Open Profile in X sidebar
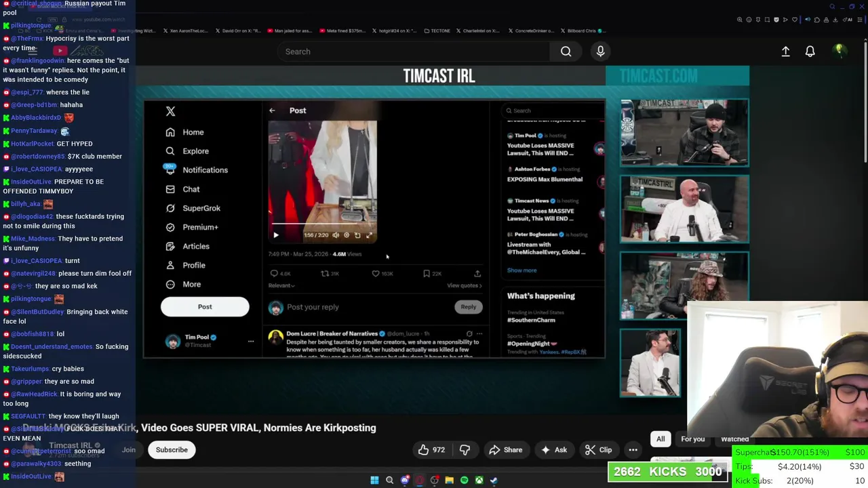Viewport: 868px width, 488px height. coord(186,265)
